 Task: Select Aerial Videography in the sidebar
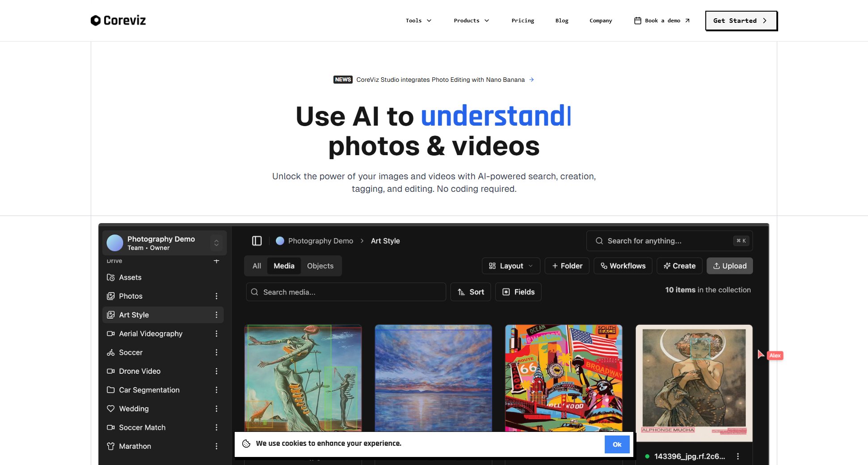[151, 334]
